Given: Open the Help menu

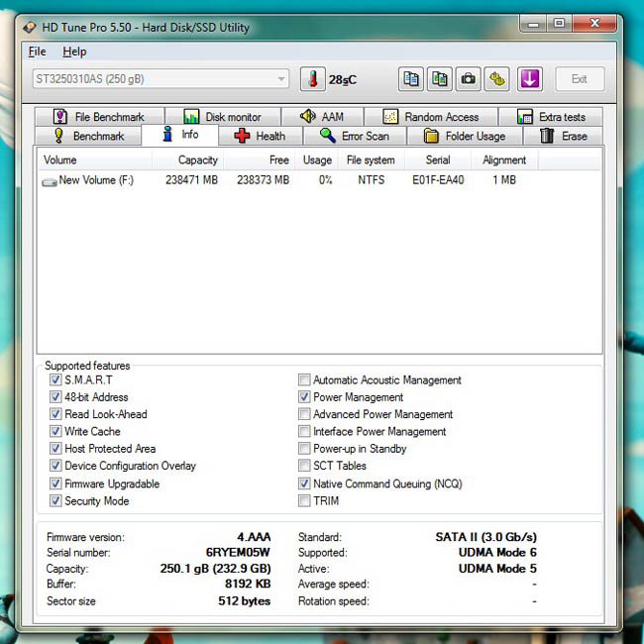Looking at the screenshot, I should 74,52.
